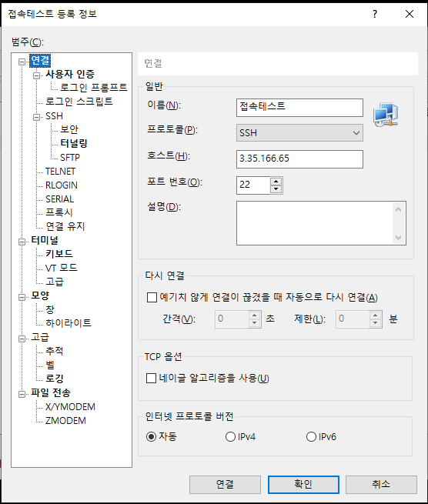Viewport: 428px width, 504px height.
Task: Open 로그인 프롬프트 category
Action: [x=94, y=88]
